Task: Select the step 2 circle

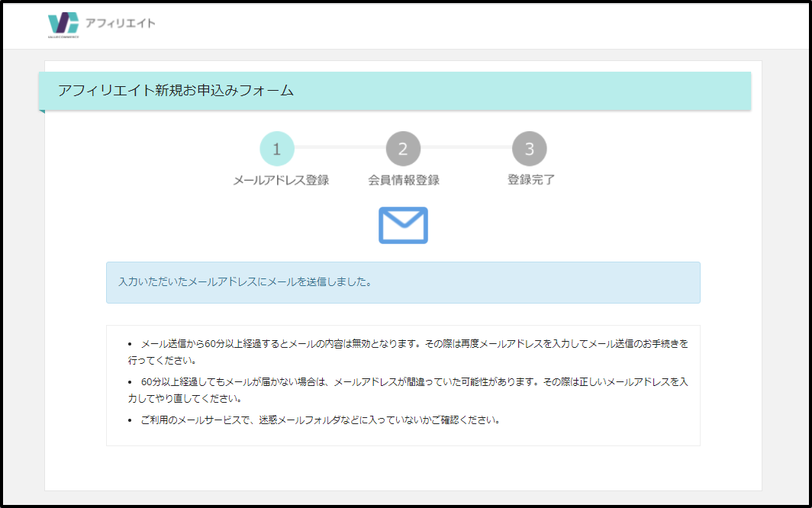Action: tap(403, 150)
